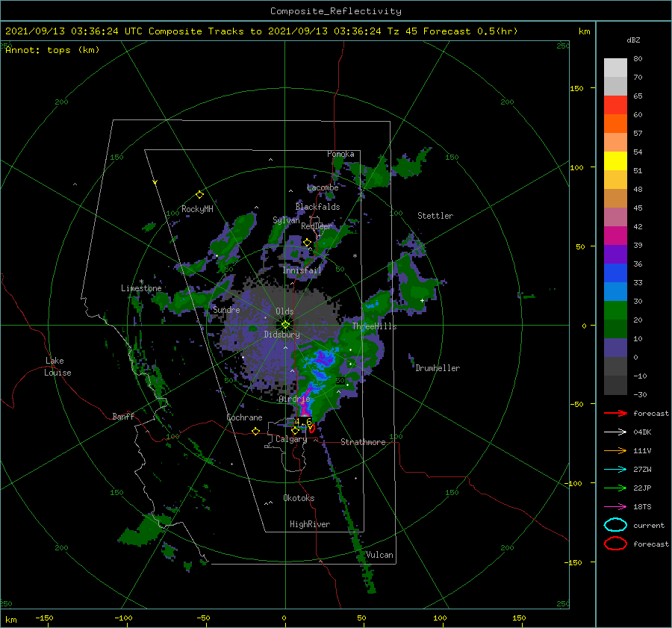Click the cyan 27ZW arrow in legend
The image size is (672, 628).
pos(615,470)
